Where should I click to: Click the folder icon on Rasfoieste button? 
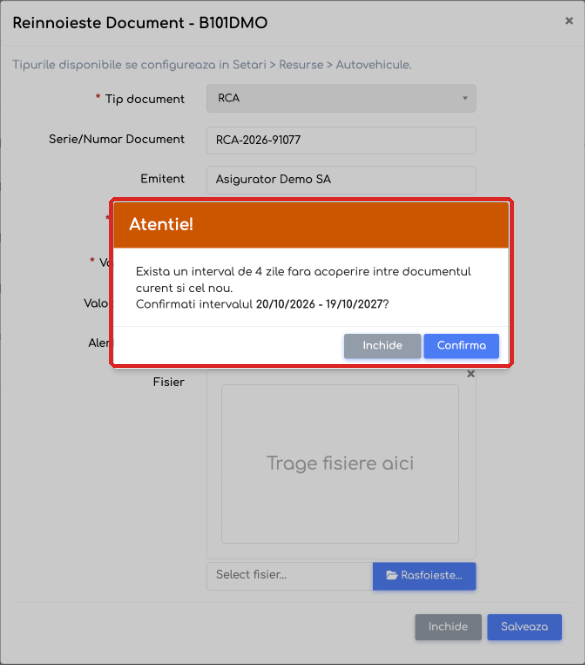coord(392,575)
